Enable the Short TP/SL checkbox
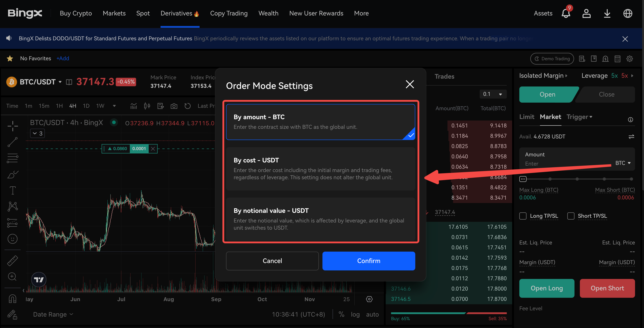 [570, 216]
